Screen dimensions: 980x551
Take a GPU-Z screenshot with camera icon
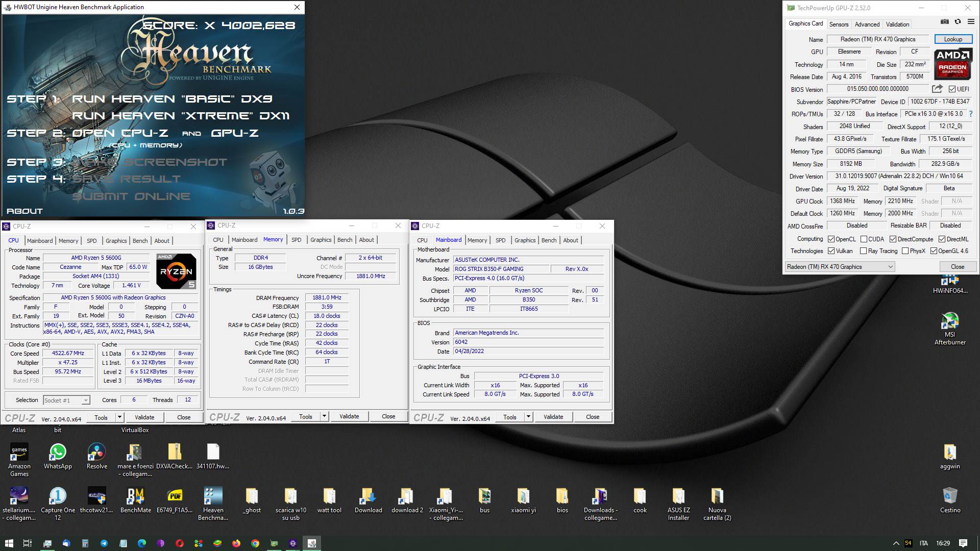(945, 22)
